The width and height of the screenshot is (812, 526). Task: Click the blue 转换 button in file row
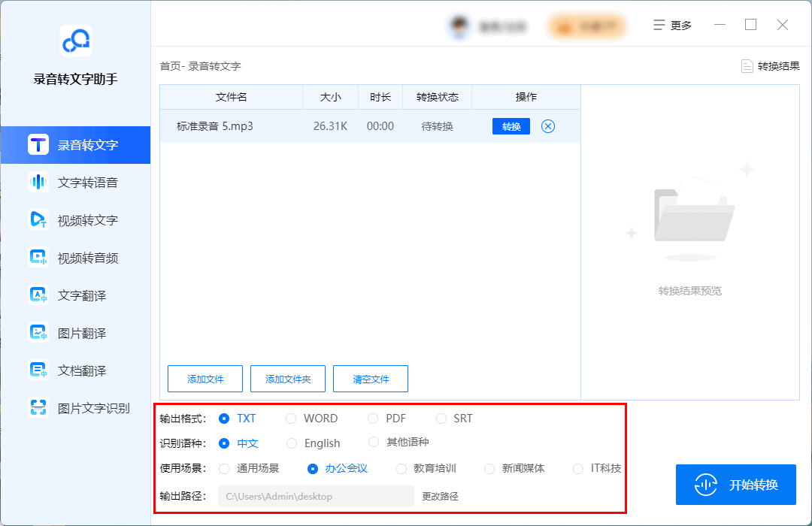511,126
